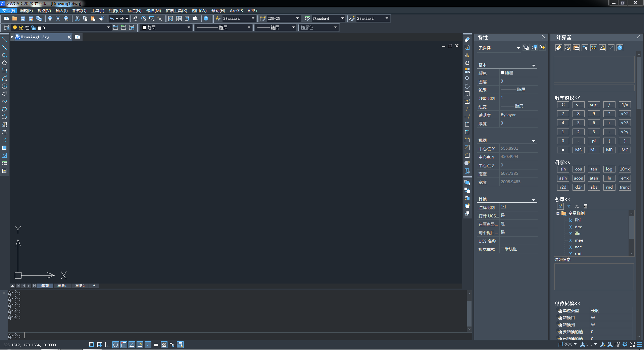This screenshot has height=350, width=644.
Task: Click calculator sqrt button
Action: click(x=594, y=105)
